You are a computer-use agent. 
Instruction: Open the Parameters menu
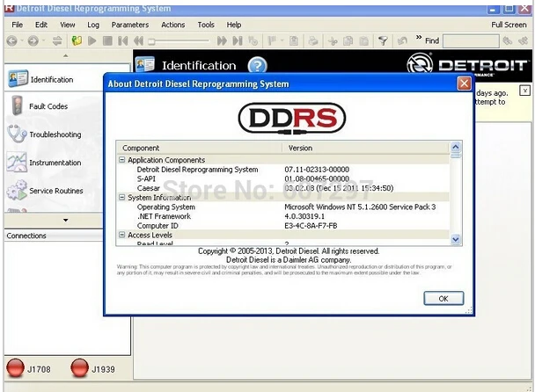(x=129, y=25)
